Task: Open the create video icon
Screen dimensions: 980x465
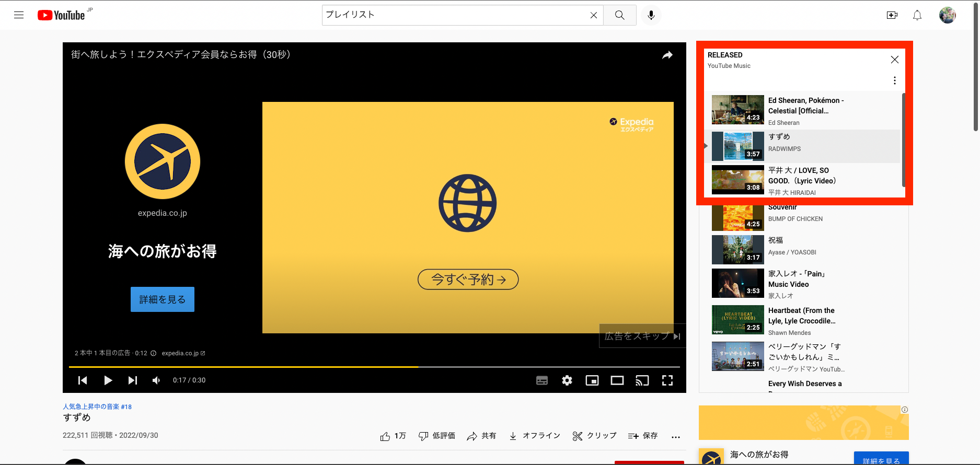Action: [x=892, y=15]
